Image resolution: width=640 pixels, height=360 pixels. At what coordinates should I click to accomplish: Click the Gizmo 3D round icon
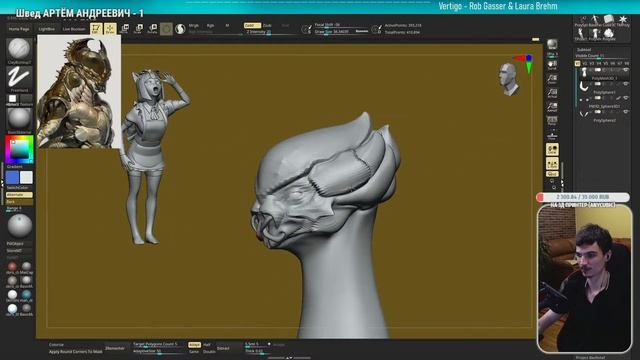[166, 29]
